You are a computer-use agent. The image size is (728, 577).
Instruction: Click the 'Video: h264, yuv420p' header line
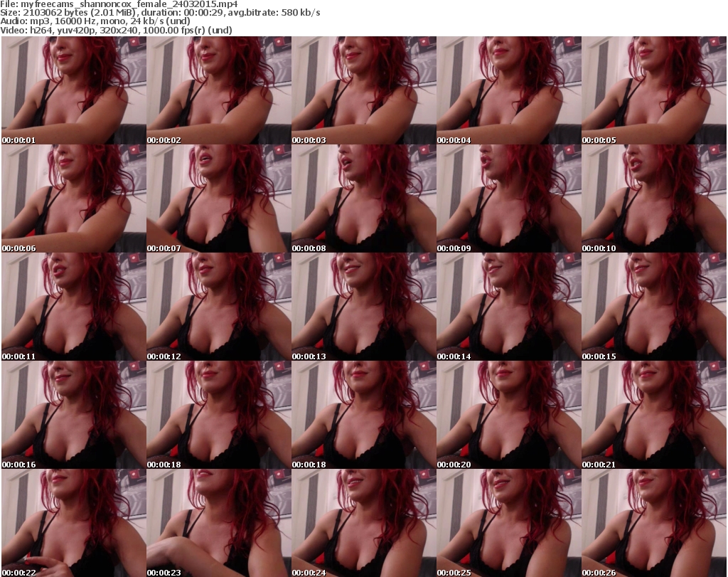(116, 30)
